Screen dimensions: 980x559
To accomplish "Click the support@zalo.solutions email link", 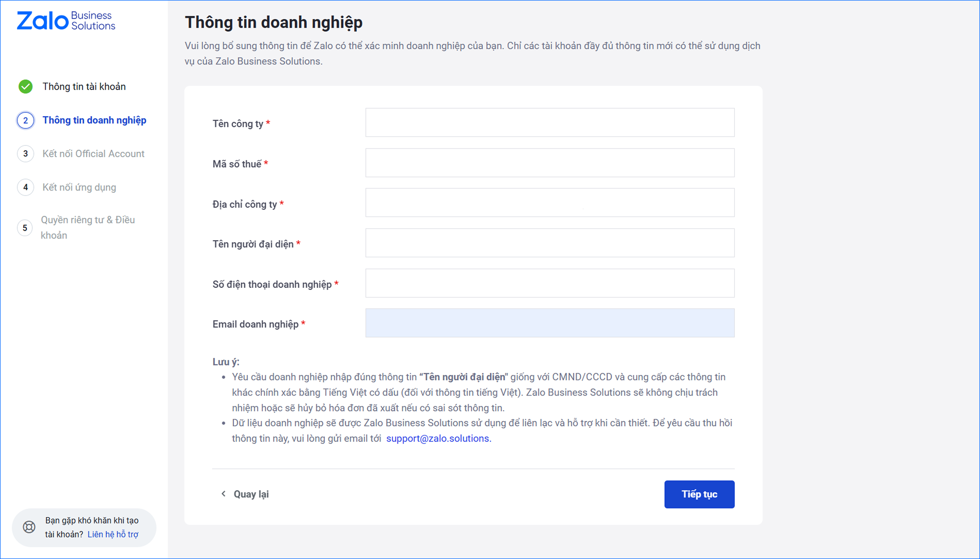I will click(438, 438).
